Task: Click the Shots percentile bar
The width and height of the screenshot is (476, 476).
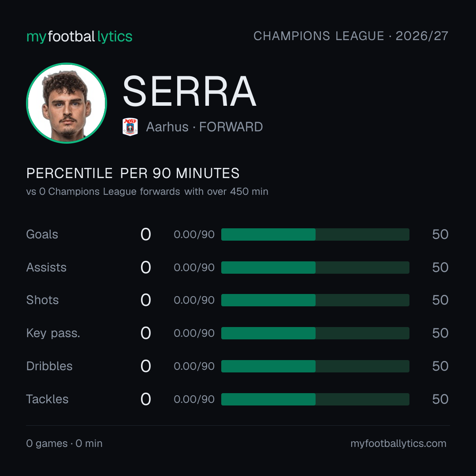Action: pos(315,300)
